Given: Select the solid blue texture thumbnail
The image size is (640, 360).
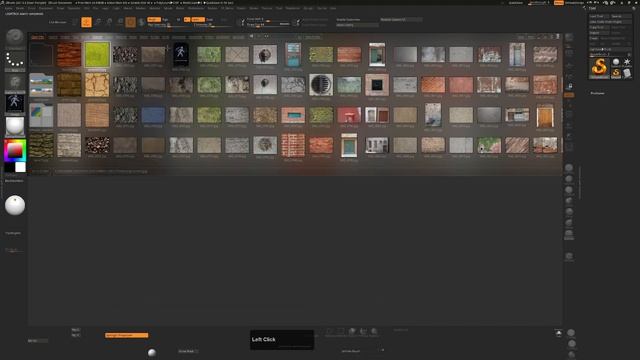Looking at the screenshot, I should tap(153, 115).
